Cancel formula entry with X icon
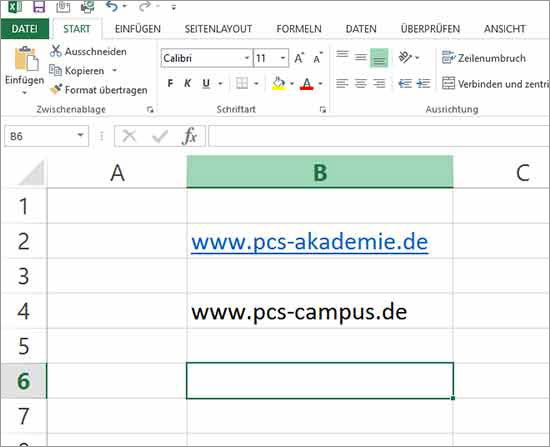The width and height of the screenshot is (550, 447). 129,136
